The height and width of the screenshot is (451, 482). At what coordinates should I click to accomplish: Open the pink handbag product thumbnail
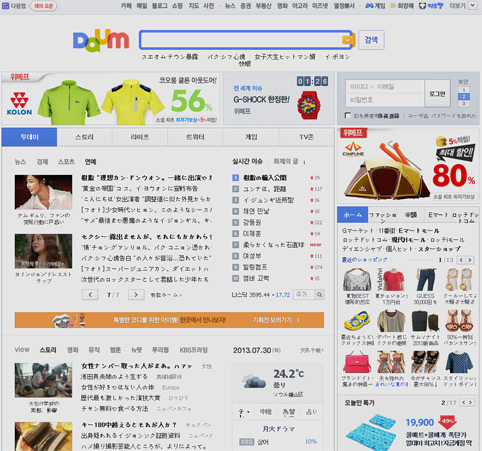pyautogui.click(x=357, y=362)
